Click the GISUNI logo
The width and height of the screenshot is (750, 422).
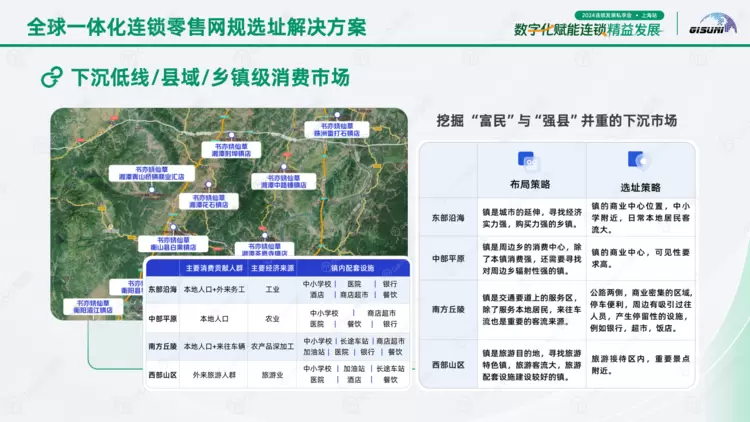(711, 24)
